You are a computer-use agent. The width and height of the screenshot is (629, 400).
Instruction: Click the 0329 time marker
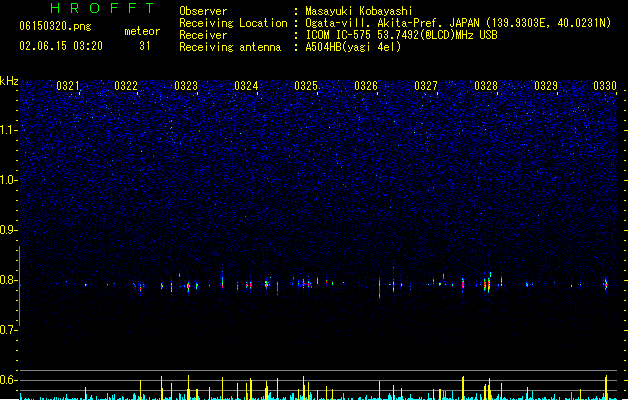point(546,86)
